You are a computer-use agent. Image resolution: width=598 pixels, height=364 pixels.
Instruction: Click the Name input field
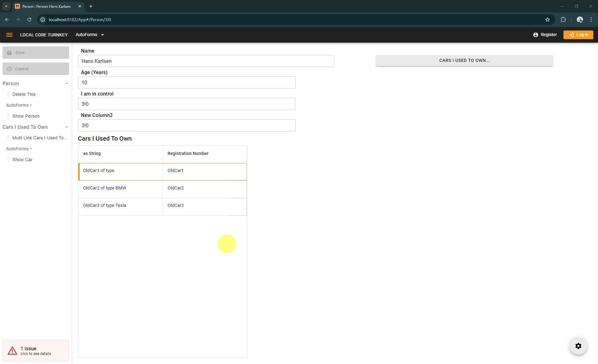[x=206, y=61]
